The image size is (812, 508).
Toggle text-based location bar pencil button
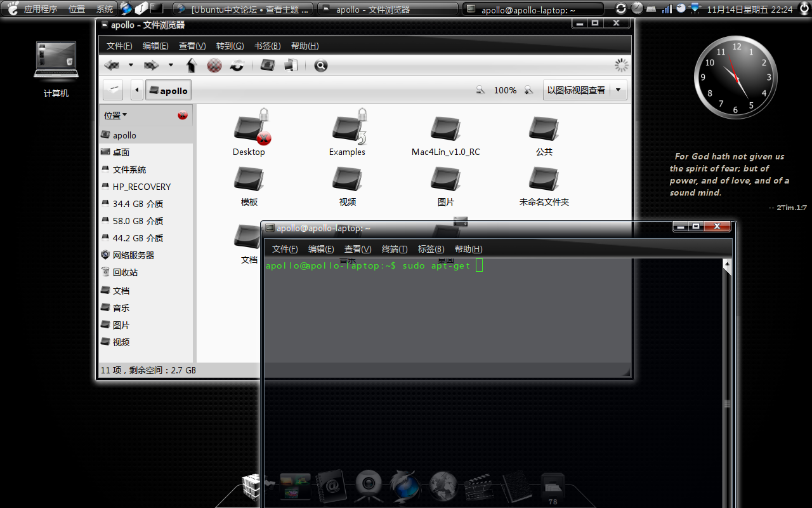click(113, 90)
